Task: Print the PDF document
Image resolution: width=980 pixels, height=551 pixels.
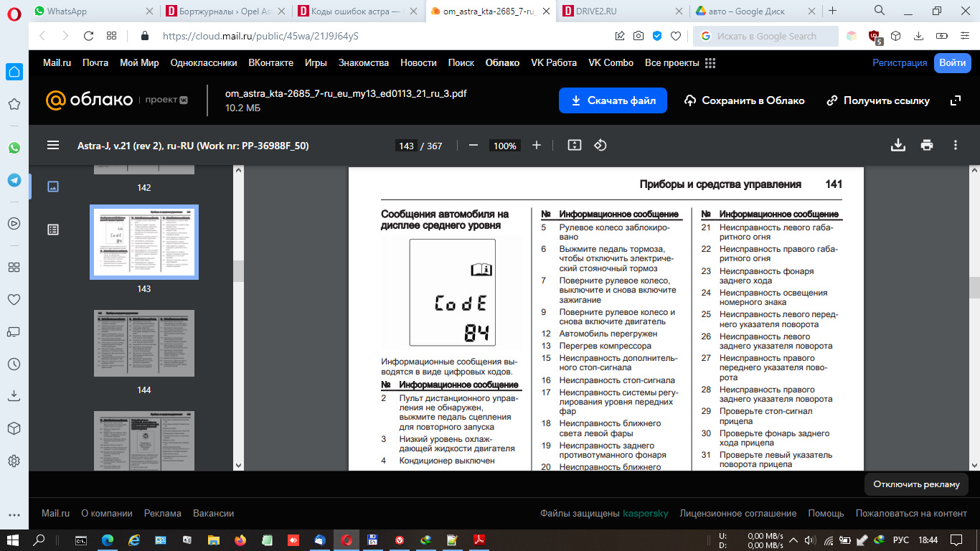Action: (x=927, y=145)
